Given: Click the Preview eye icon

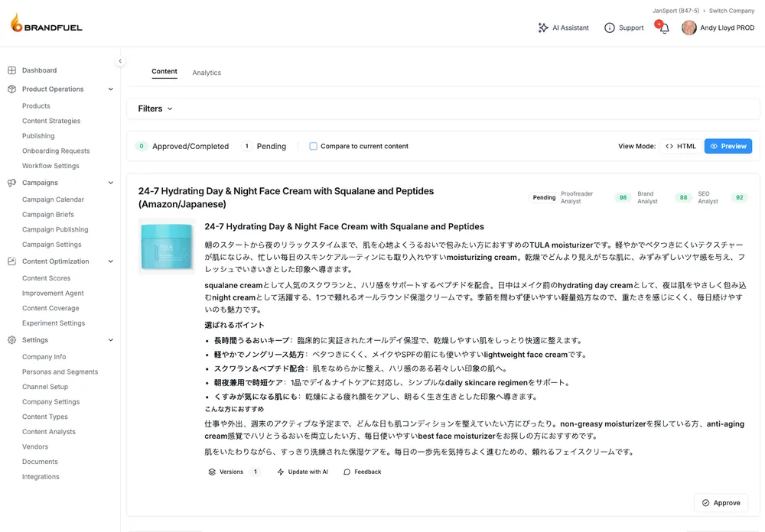Looking at the screenshot, I should tap(714, 146).
